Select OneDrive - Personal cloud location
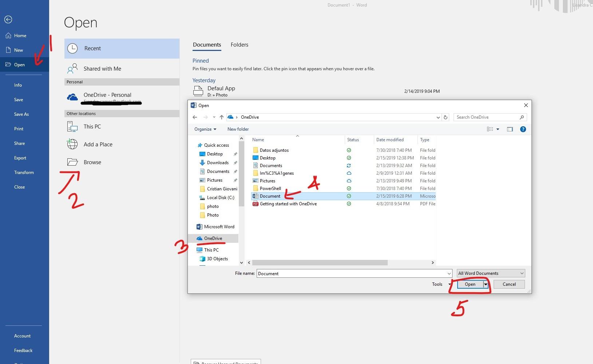Viewport: 593px width, 364px height. pos(122,98)
